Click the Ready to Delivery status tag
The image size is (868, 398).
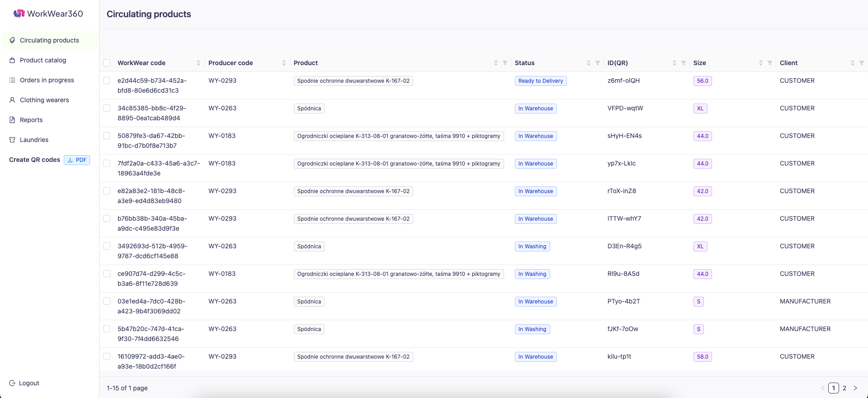[x=540, y=81]
